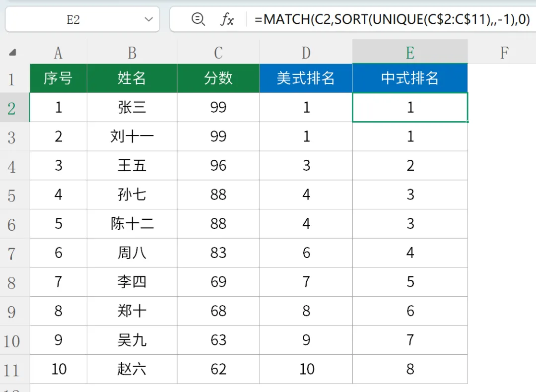Select the cell with name 孙七
This screenshot has width=536, height=392.
pyautogui.click(x=132, y=195)
